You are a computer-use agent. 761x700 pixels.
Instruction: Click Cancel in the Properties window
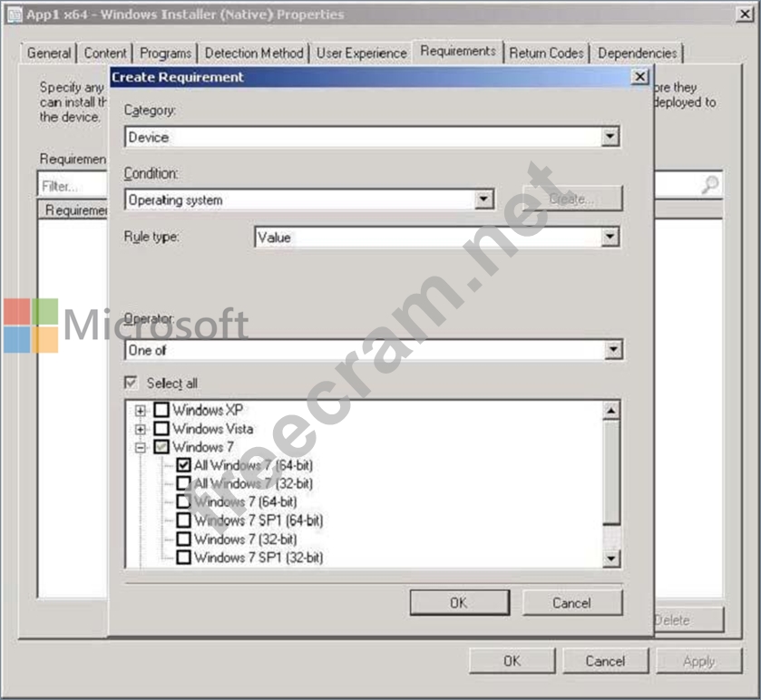click(x=605, y=661)
